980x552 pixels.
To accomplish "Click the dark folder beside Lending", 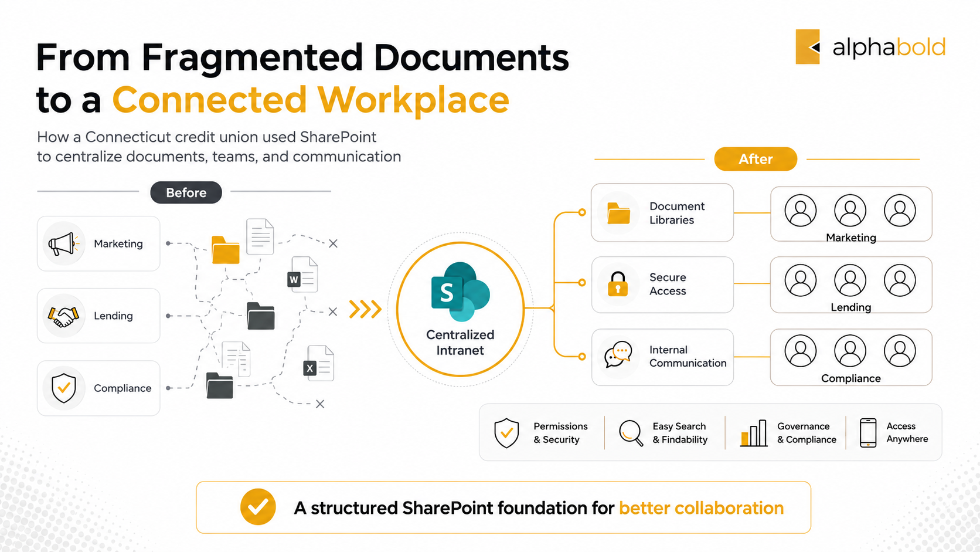I will tap(261, 316).
